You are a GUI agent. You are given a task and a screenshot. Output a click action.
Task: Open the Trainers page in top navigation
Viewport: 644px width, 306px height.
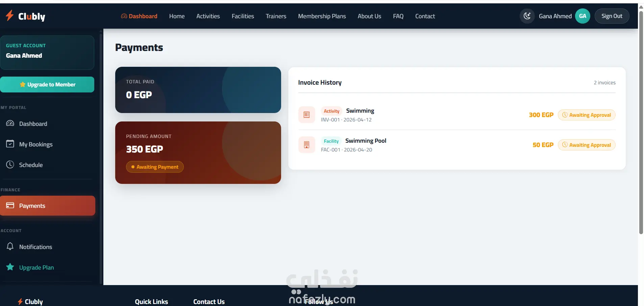coord(276,16)
